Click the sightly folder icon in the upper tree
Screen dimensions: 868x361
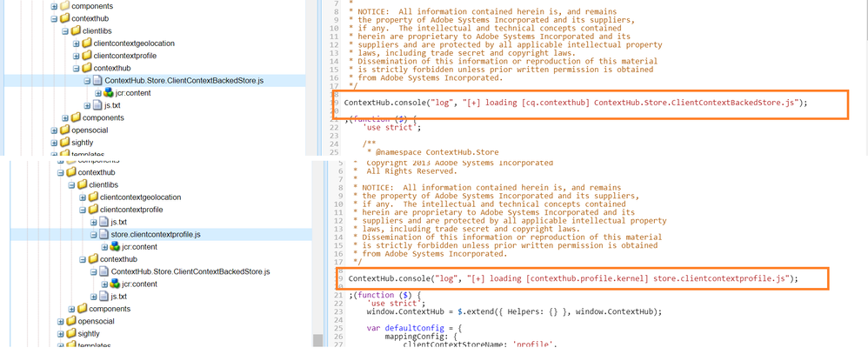coord(64,143)
